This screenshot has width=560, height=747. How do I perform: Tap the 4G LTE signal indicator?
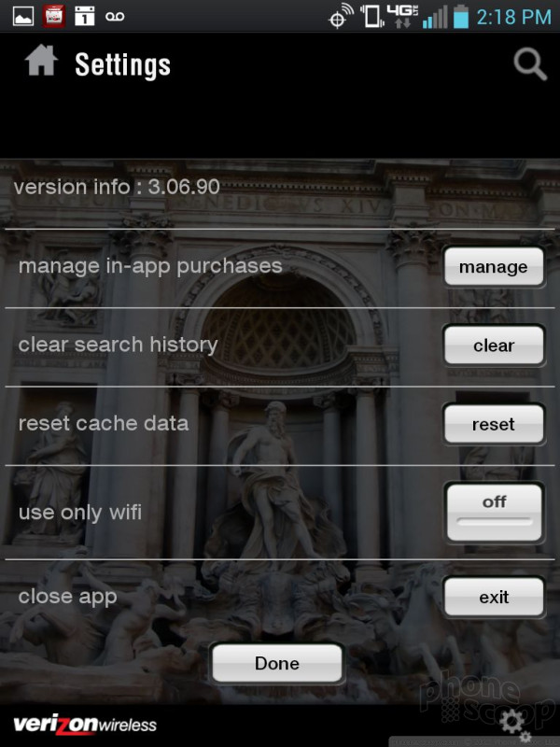(x=403, y=16)
